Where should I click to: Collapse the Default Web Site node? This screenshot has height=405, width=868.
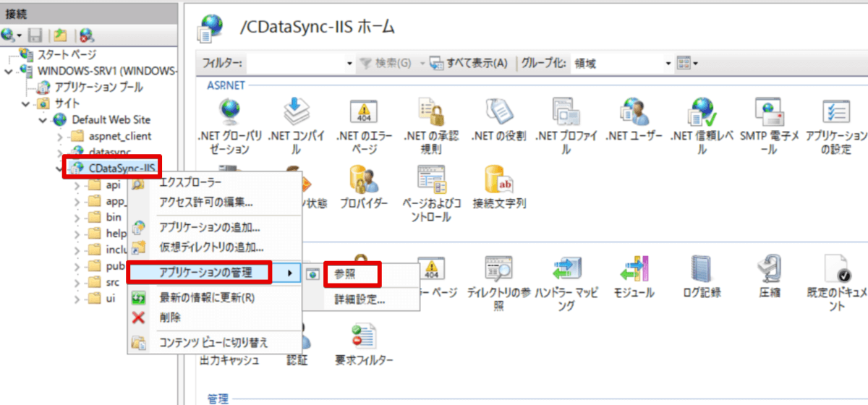43,119
